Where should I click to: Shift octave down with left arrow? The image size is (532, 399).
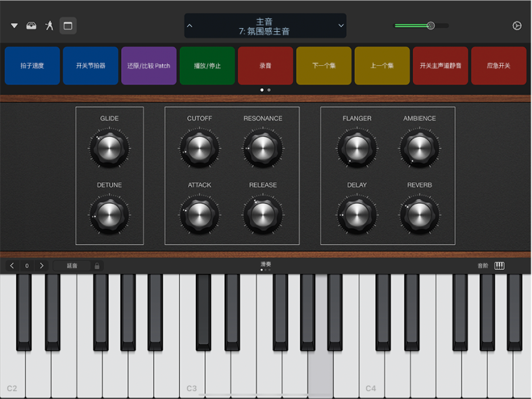coord(12,266)
